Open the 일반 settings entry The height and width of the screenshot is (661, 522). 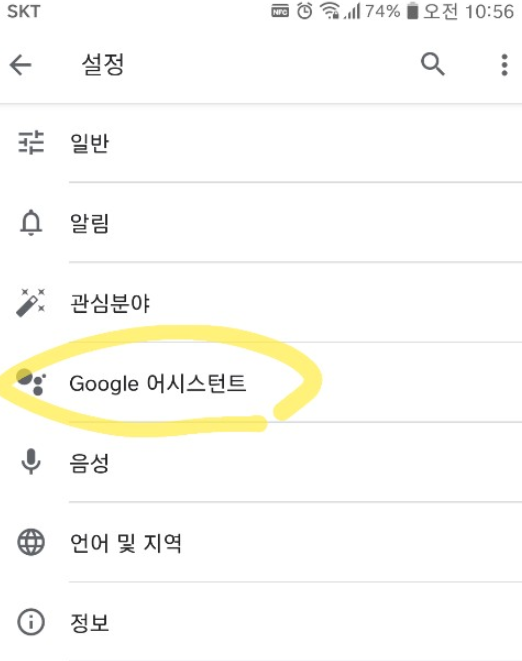(x=261, y=142)
